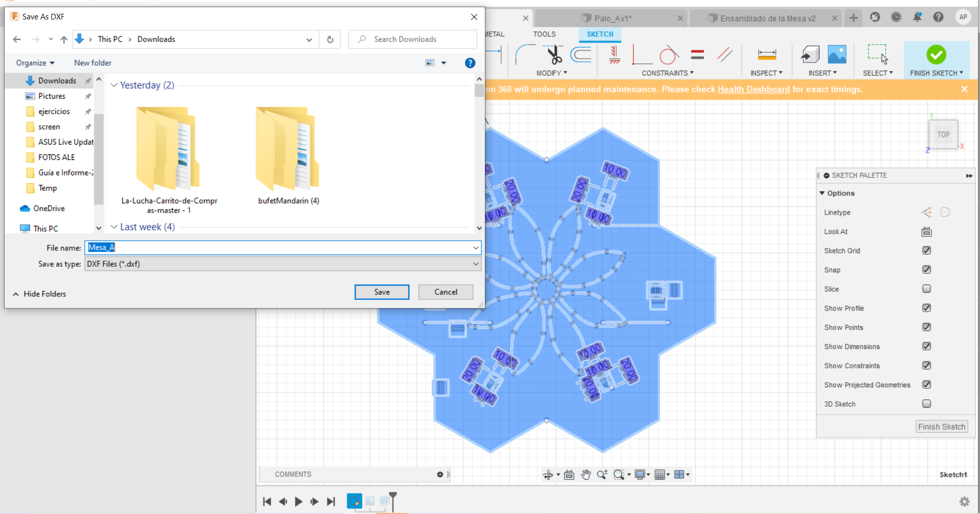Toggle the Show Dimensions checkbox
This screenshot has width=980, height=514.
coord(926,346)
